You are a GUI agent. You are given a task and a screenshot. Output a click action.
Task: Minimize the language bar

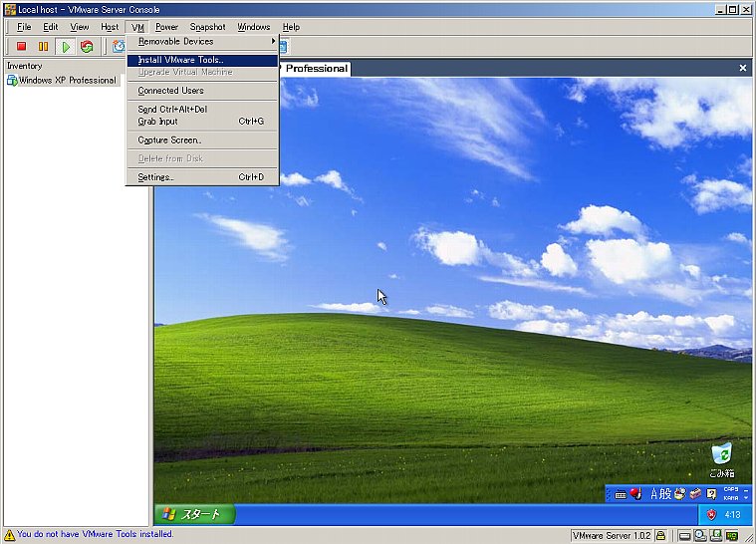pos(746,490)
